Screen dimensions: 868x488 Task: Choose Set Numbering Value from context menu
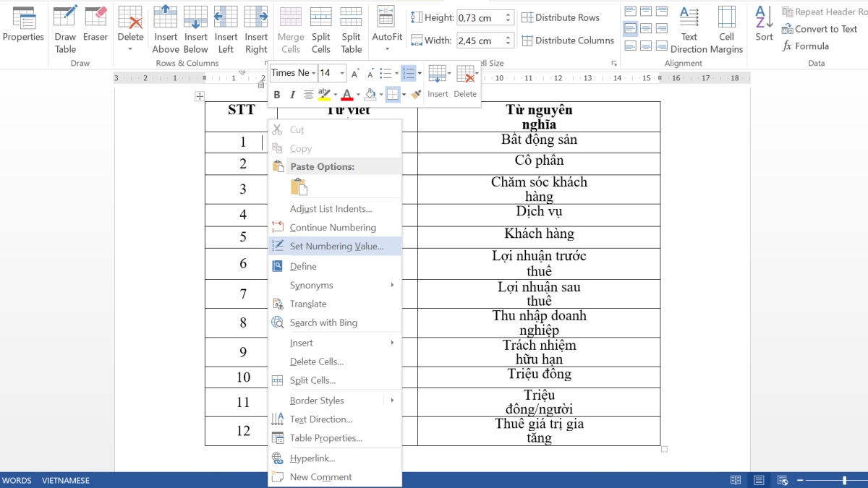click(x=335, y=246)
